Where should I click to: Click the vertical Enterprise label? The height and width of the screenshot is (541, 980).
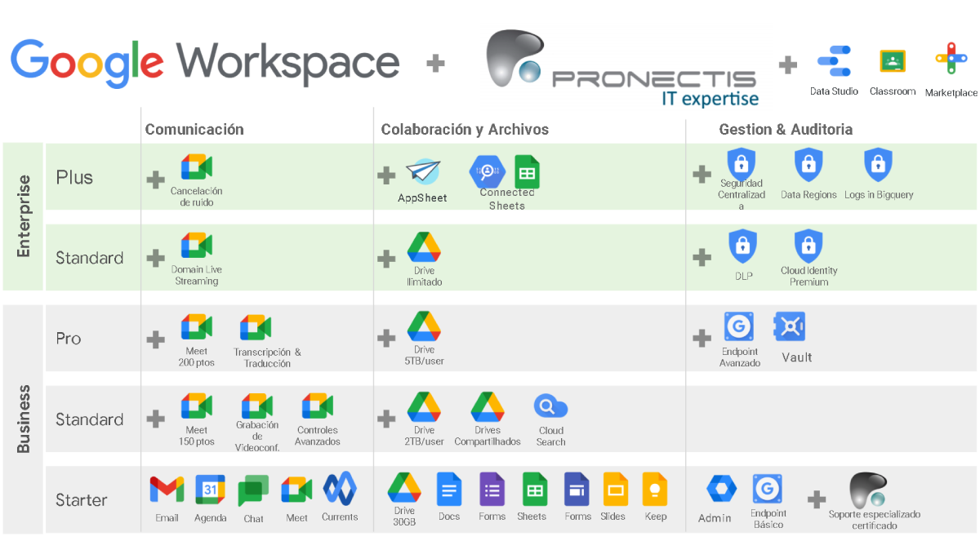pos(23,216)
